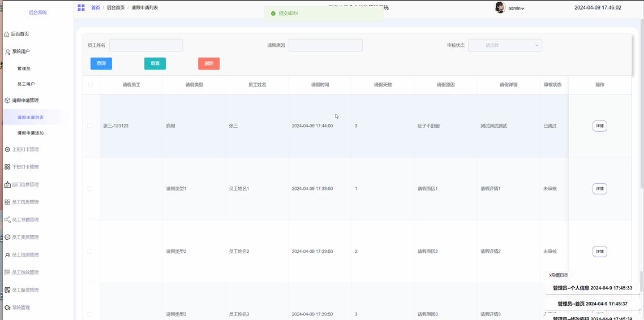644x320 pixels.
Task: Click the blue 查询 button
Action: click(101, 63)
